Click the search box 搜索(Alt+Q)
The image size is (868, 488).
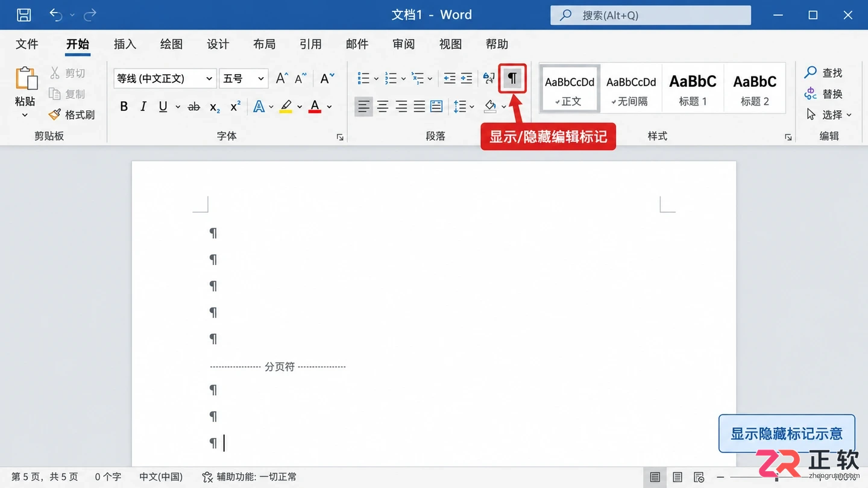tap(650, 15)
